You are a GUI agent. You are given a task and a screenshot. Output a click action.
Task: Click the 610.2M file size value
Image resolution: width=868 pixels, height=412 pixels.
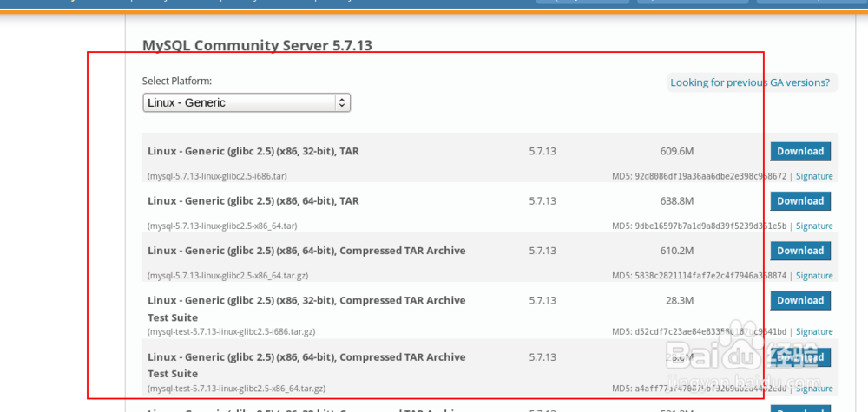point(676,251)
